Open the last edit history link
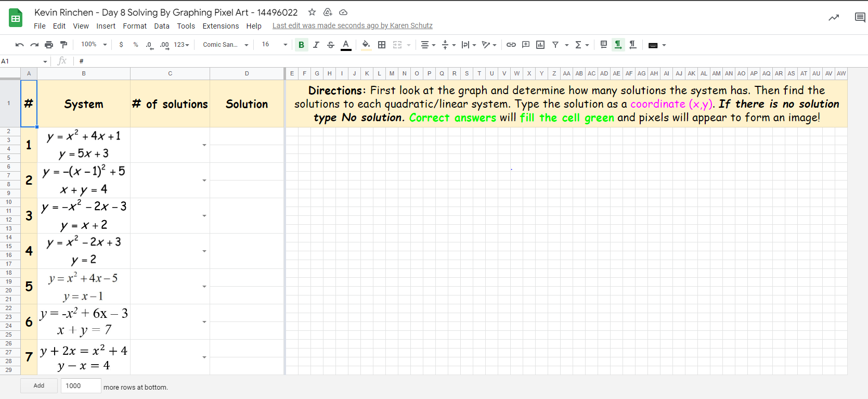868x399 pixels. 352,26
